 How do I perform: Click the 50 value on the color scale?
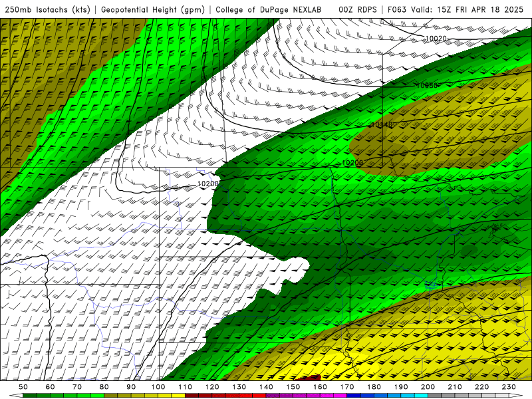tap(23, 387)
